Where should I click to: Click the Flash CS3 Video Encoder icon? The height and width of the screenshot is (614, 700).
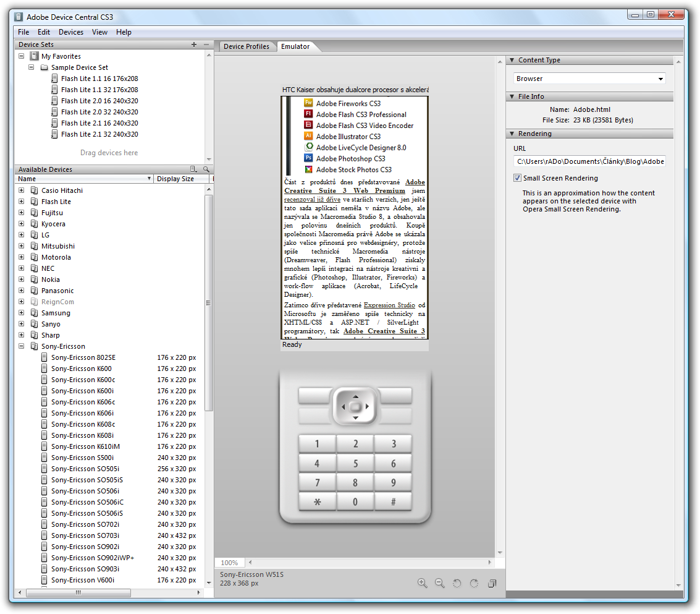coord(308,125)
